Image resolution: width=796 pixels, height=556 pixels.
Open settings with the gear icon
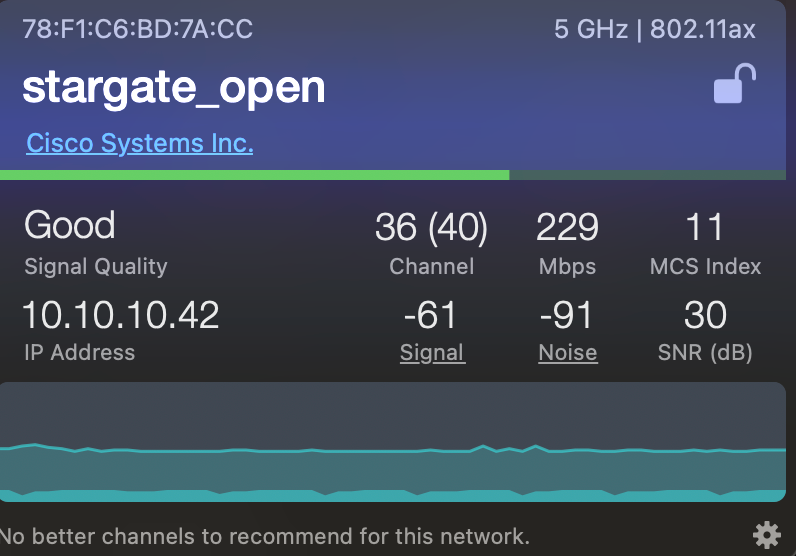click(x=767, y=535)
